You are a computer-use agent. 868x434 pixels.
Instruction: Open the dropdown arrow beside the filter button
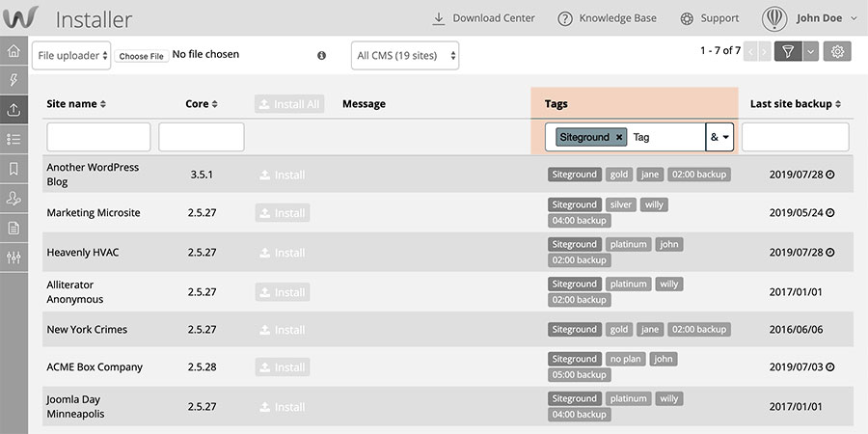pyautogui.click(x=810, y=51)
